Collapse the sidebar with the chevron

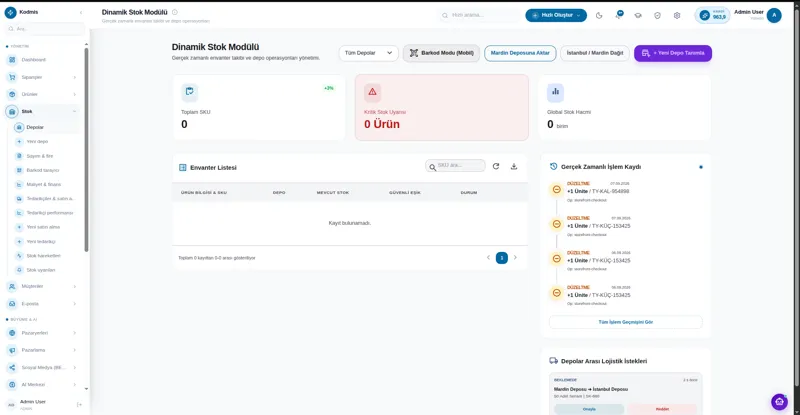tap(81, 12)
